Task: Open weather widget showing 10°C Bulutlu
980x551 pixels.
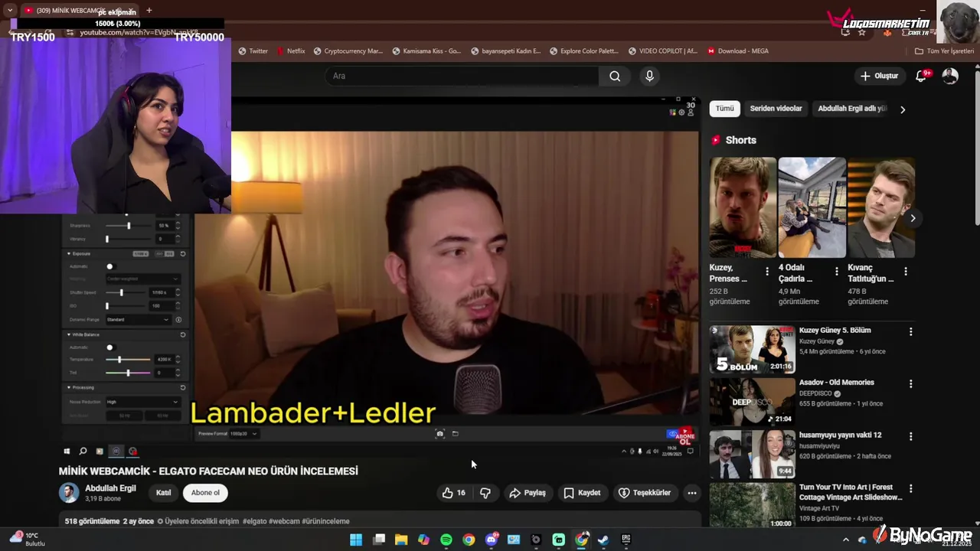Action: point(27,539)
